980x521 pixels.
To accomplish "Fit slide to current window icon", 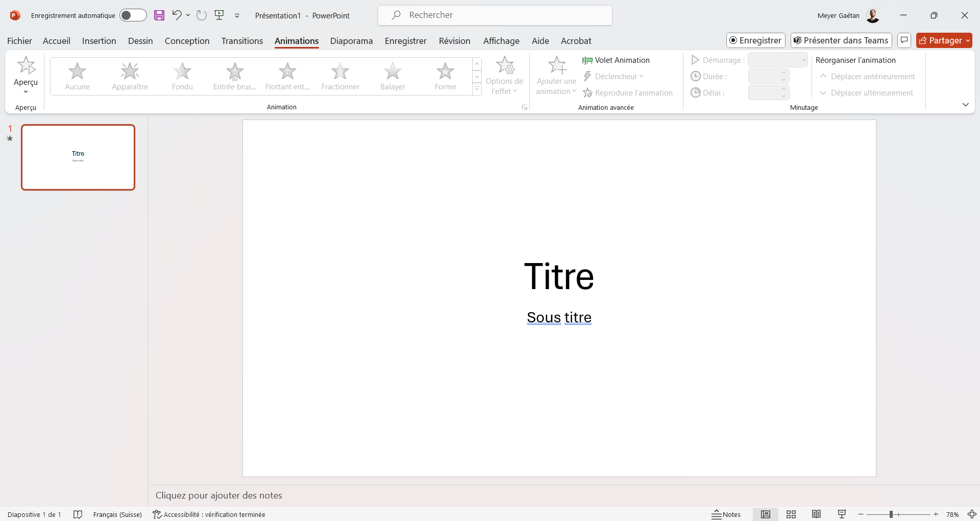I will (972, 514).
